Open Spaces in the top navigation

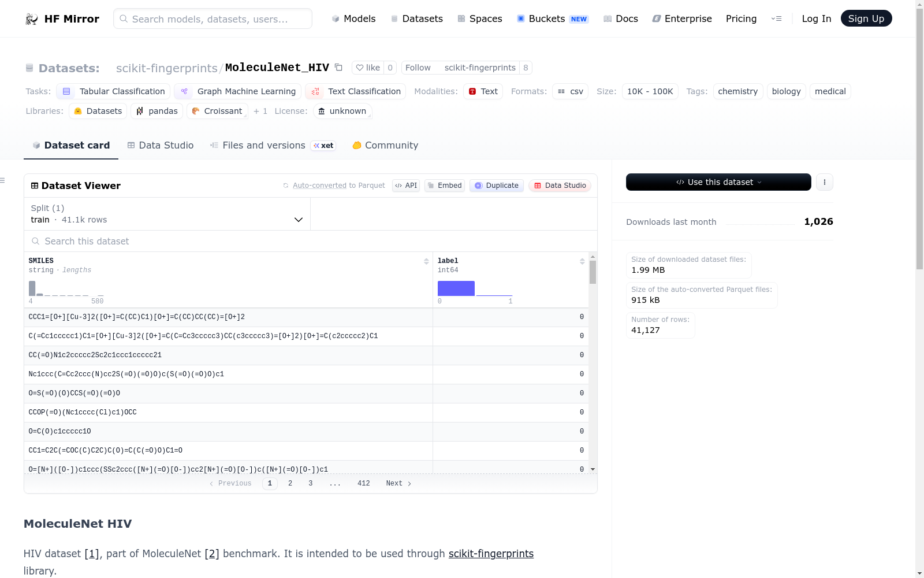pos(479,18)
